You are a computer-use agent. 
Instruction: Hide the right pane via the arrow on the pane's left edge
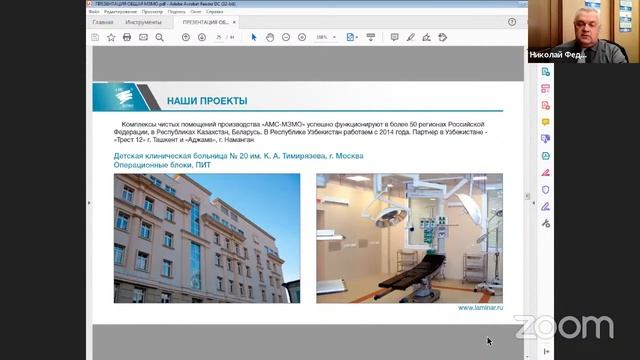click(534, 203)
